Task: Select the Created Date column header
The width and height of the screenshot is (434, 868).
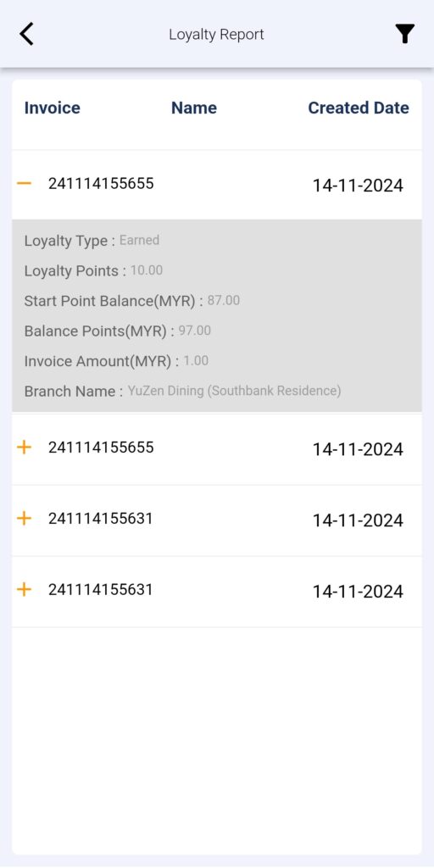Action: 359,108
